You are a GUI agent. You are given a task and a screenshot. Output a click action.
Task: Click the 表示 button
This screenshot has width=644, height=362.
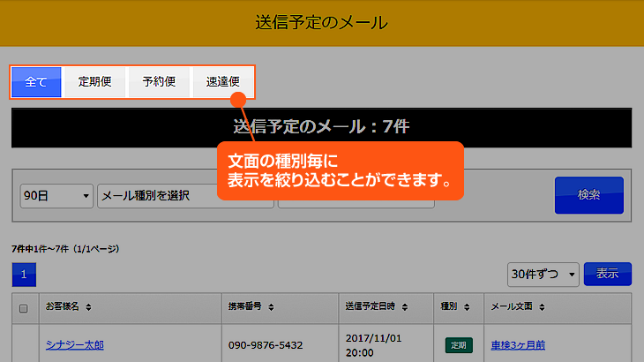click(608, 274)
